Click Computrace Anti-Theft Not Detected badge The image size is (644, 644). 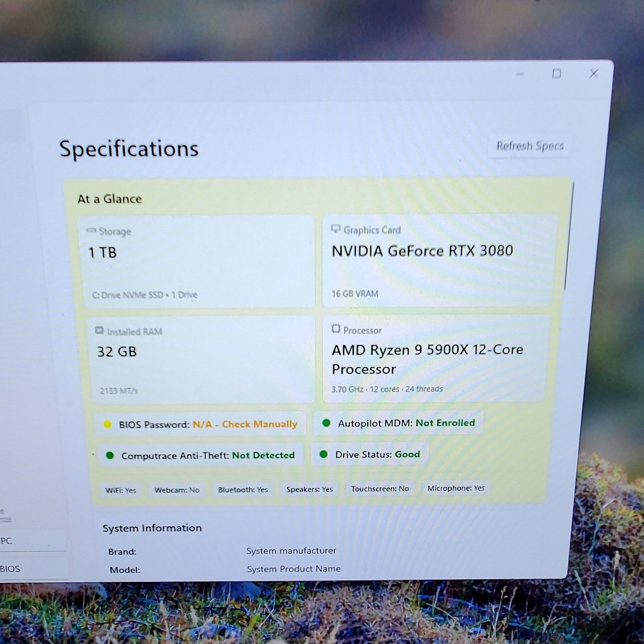coord(200,455)
